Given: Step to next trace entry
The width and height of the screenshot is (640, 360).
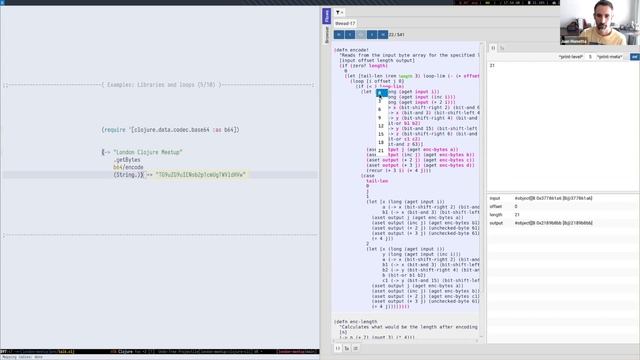Looking at the screenshot, I should (x=372, y=35).
